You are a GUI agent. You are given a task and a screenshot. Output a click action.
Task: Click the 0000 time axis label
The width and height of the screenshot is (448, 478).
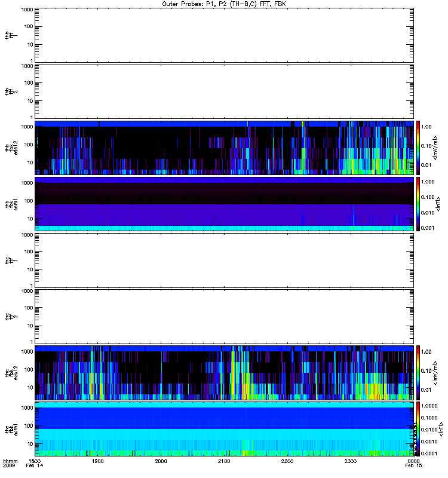[x=413, y=461]
